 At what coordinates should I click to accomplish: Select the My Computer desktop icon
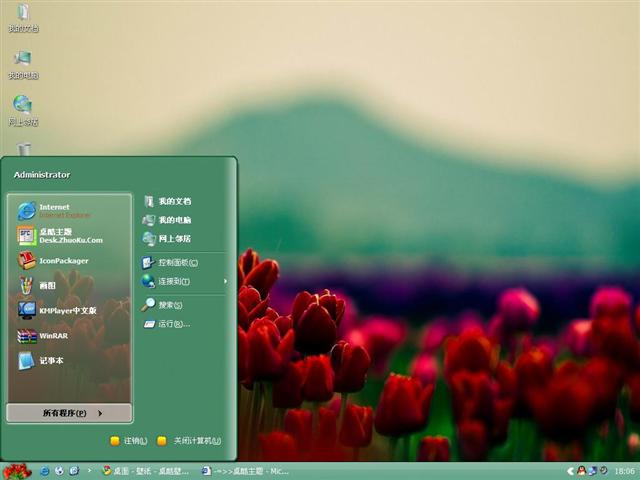pos(23,64)
